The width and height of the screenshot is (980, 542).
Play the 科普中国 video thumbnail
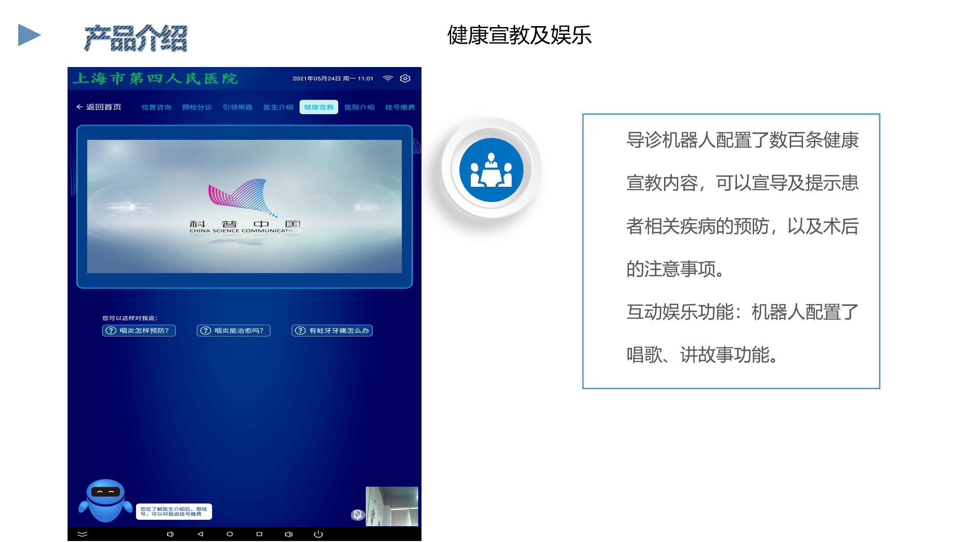click(245, 206)
